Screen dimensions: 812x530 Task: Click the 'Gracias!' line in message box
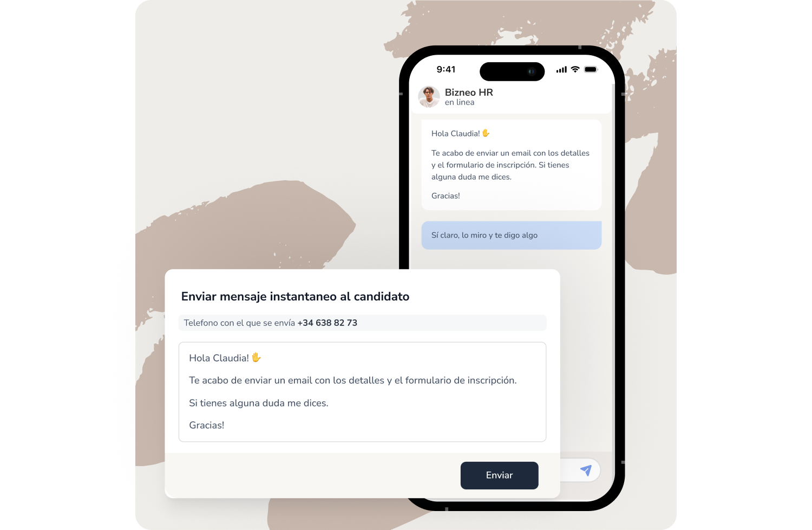point(207,426)
